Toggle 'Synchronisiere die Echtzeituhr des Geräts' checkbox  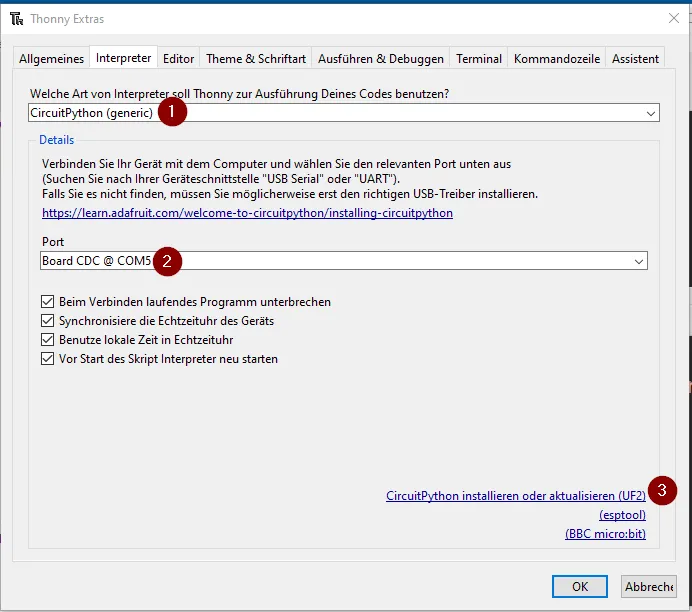pyautogui.click(x=48, y=321)
